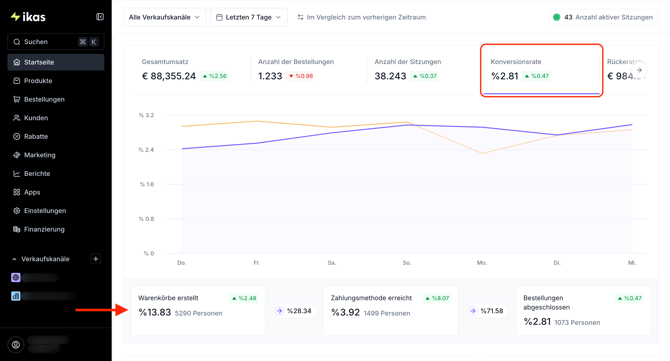
Task: Click the Startseite home icon
Action: (x=17, y=62)
